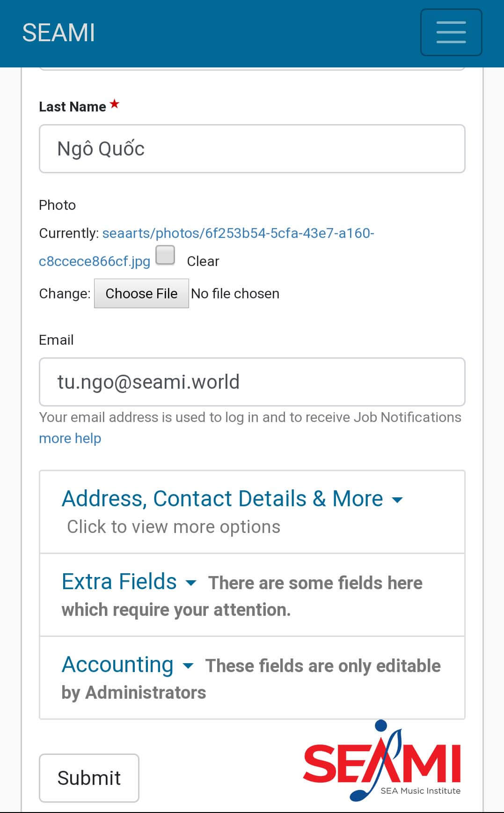Click the caret beside Address, Contact Details

point(397,500)
